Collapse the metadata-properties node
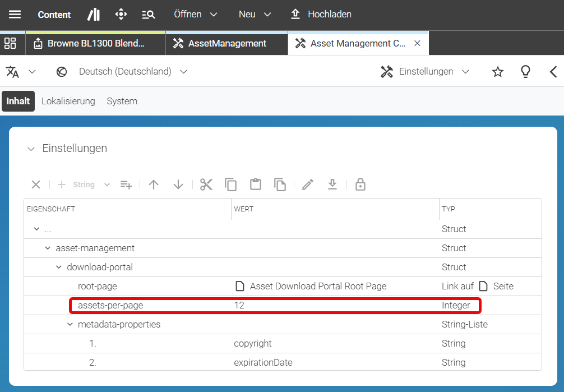 coord(70,324)
